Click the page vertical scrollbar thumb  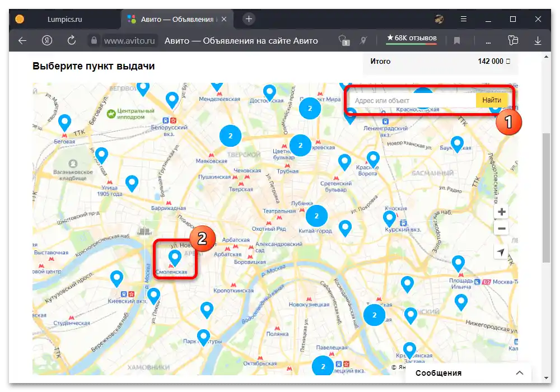[x=546, y=198]
